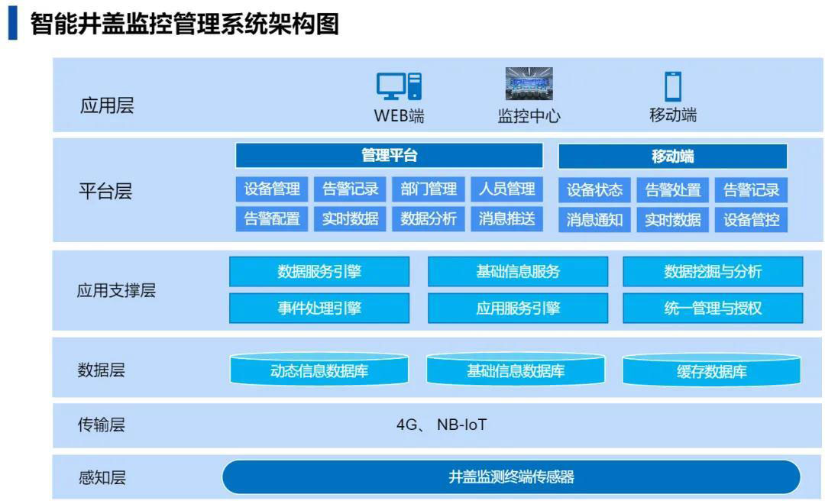Click the 监控中心 control room thumbnail
Screen dimensions: 825x504
tap(529, 84)
